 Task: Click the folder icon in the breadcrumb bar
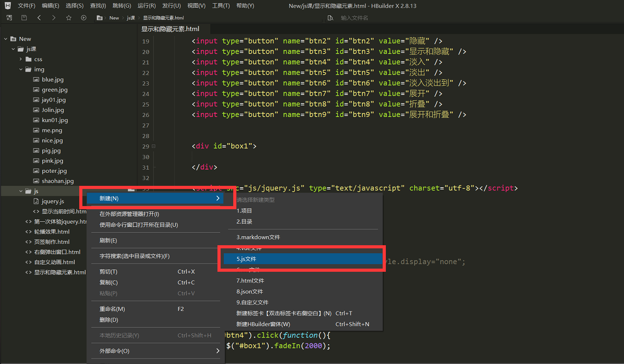click(99, 18)
